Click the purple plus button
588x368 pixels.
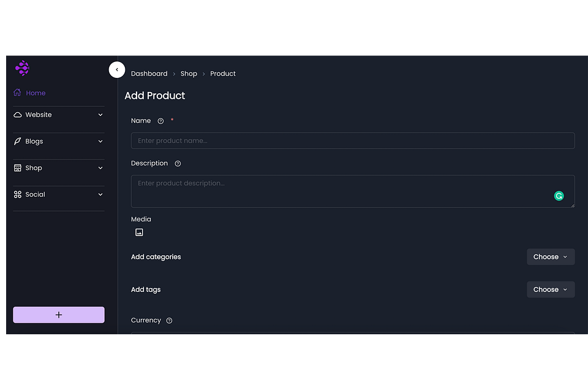[x=59, y=315]
